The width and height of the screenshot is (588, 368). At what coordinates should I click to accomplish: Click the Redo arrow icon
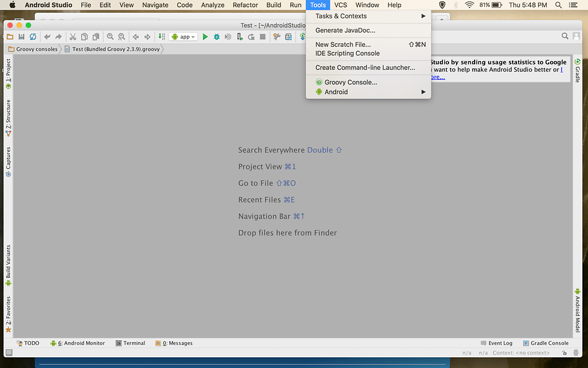click(58, 36)
